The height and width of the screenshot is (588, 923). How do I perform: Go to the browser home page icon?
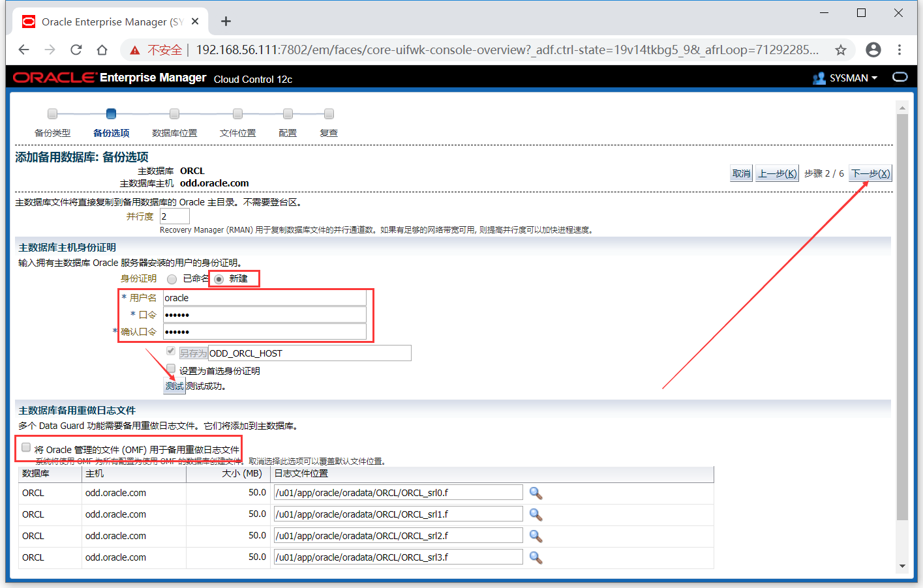click(x=102, y=50)
